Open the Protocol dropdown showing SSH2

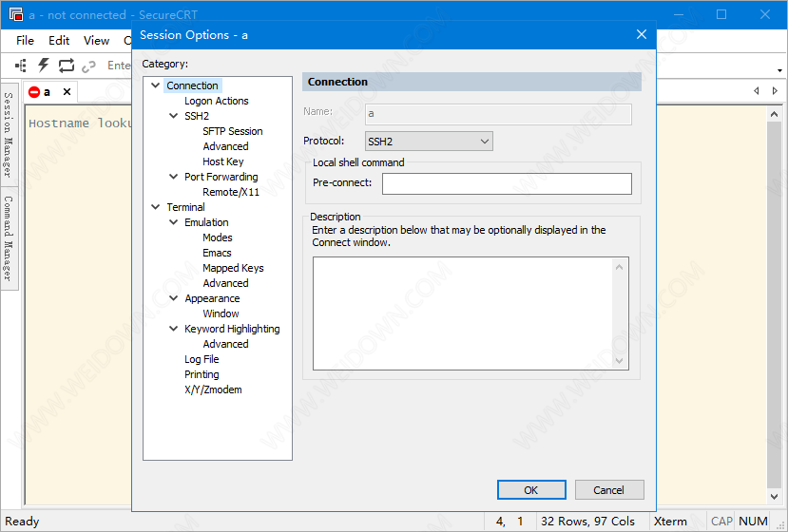[x=429, y=142]
